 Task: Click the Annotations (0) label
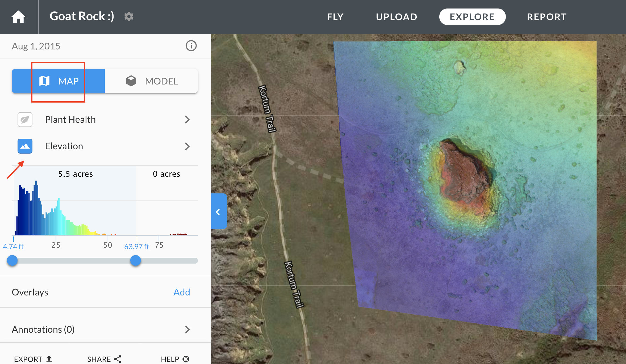coord(43,329)
